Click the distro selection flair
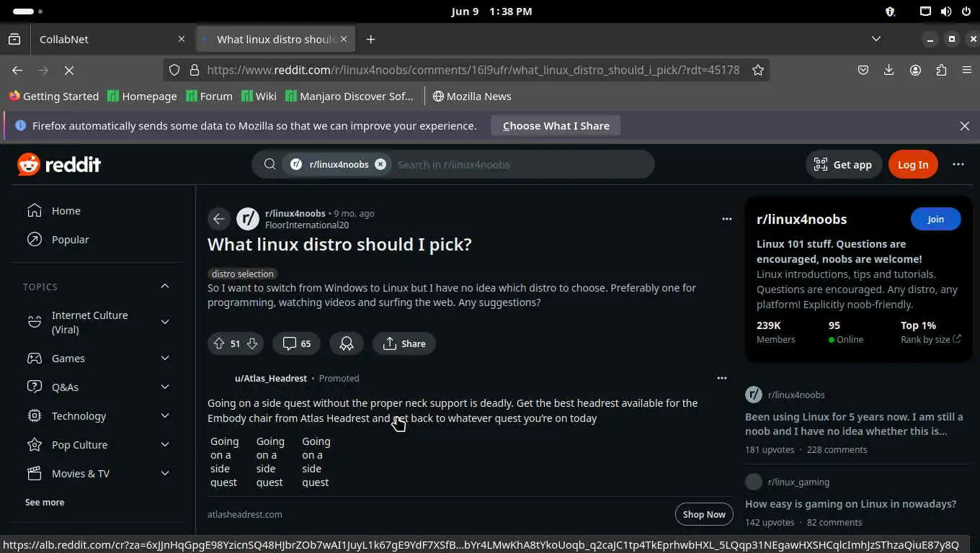This screenshot has width=980, height=553. pyautogui.click(x=243, y=274)
